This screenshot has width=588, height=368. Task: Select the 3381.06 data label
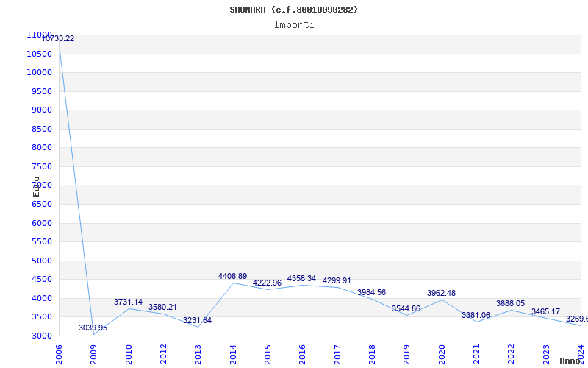pos(476,316)
